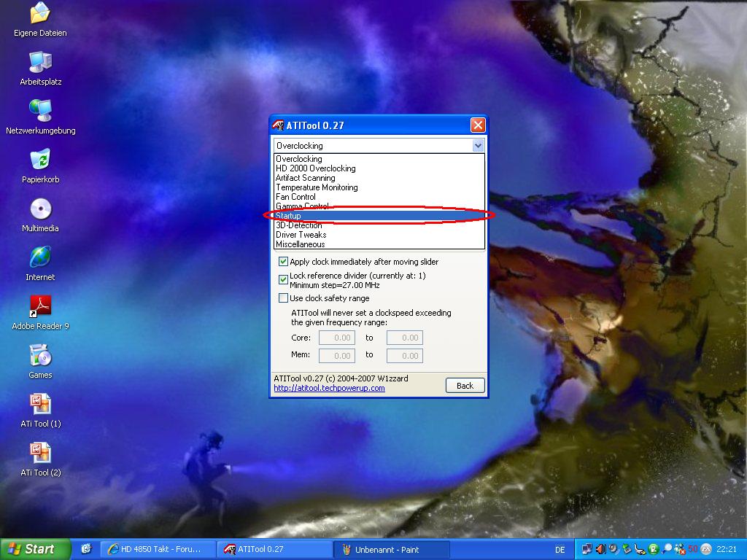Toggle Apply clock immediately after moving slider
Viewport: 747px width, 560px height.
tap(283, 262)
